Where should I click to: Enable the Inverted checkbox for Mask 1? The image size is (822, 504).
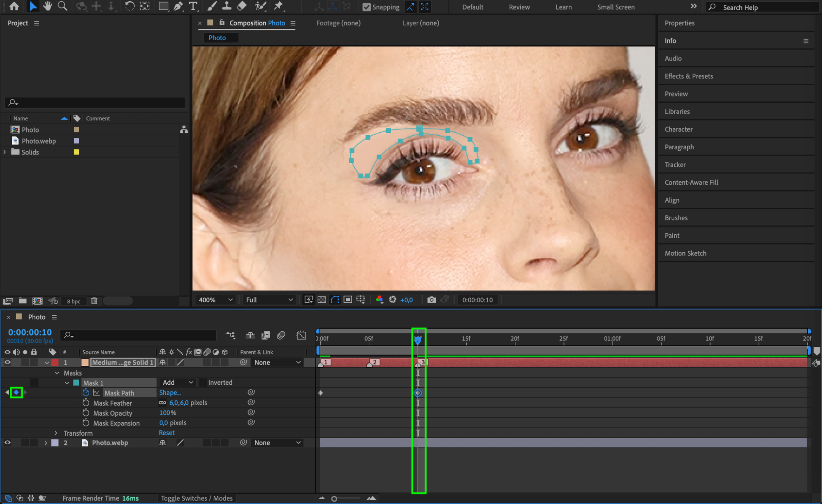[203, 382]
